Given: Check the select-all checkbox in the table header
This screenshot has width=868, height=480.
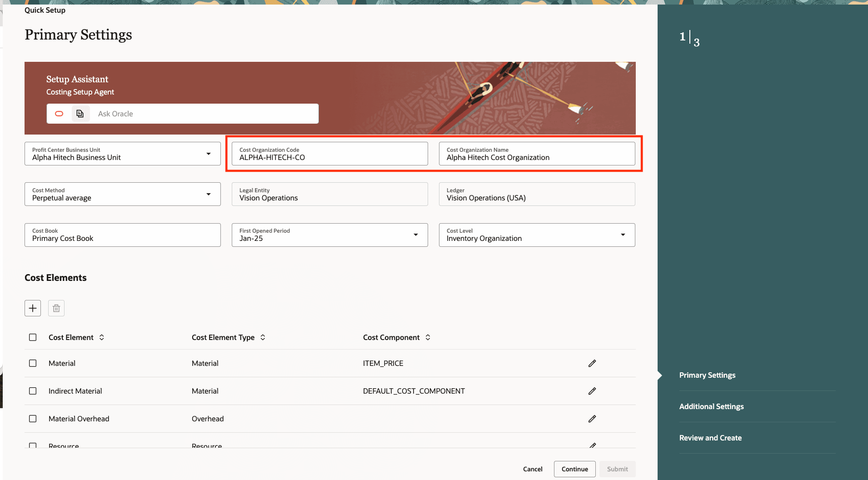Looking at the screenshot, I should click(32, 337).
